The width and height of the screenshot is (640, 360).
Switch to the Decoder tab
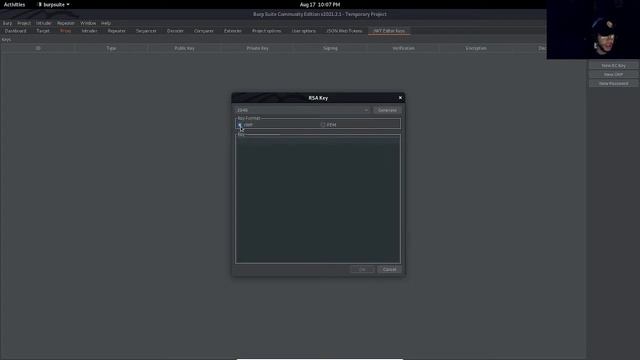[x=175, y=31]
